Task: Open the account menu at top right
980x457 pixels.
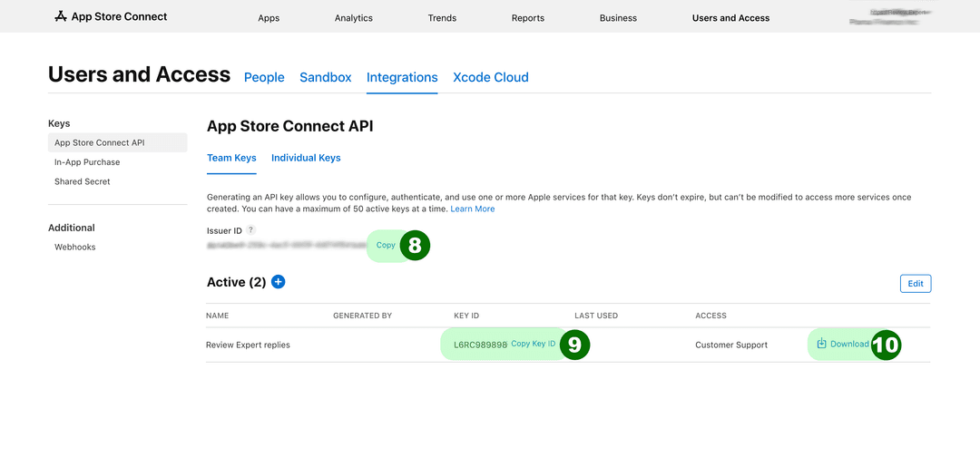Action: 890,17
